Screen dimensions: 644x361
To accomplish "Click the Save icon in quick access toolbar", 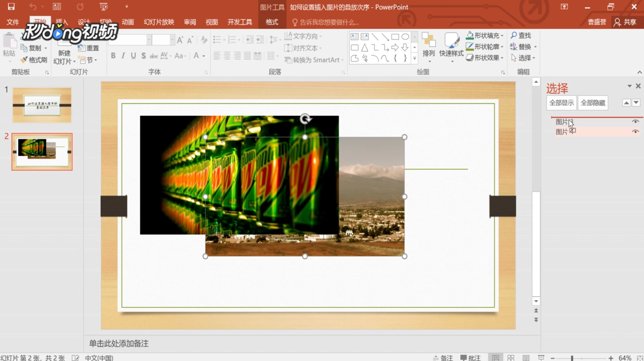I will (11, 6).
